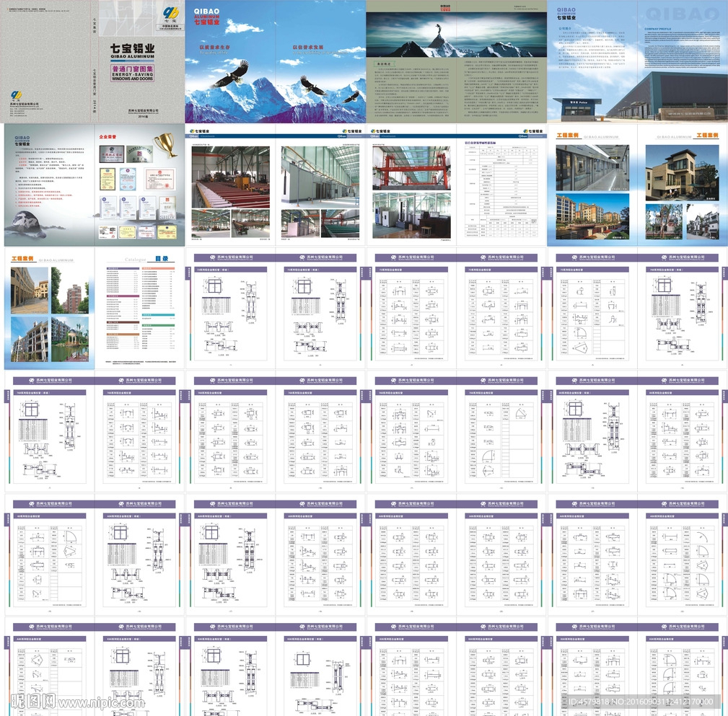Open the testing lab equipment photo

(411, 216)
